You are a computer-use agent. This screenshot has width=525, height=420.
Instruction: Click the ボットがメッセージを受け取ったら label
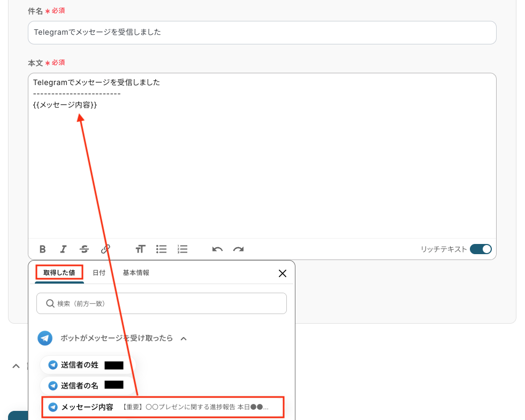point(117,338)
